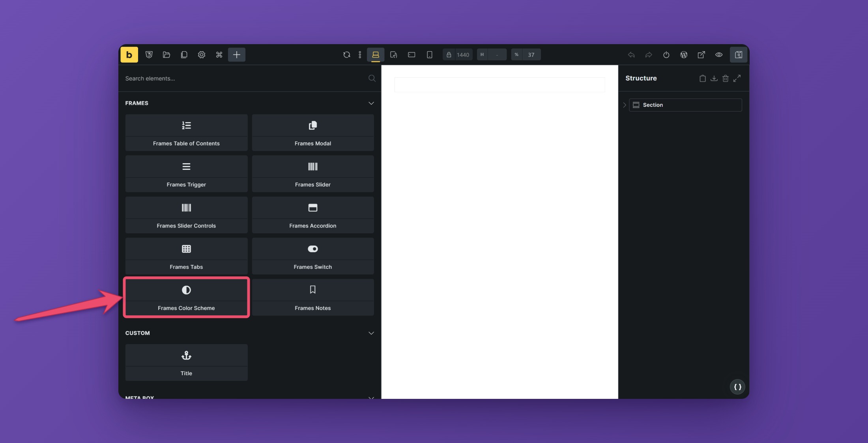
Task: Collapse the FRAMES section chevron
Action: [371, 103]
